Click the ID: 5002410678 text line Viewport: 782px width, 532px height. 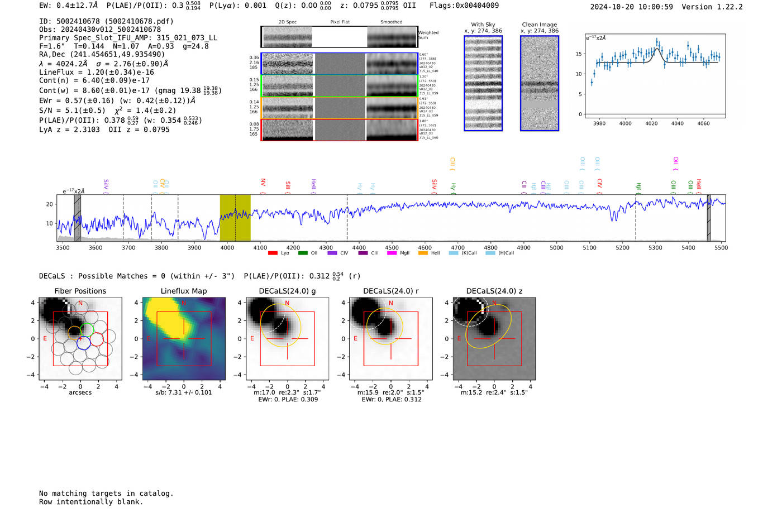click(x=106, y=21)
